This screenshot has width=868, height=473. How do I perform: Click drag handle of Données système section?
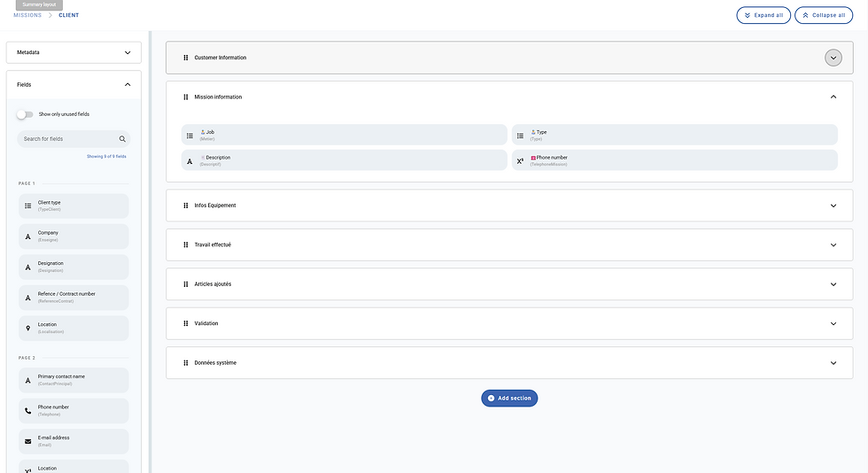click(185, 363)
